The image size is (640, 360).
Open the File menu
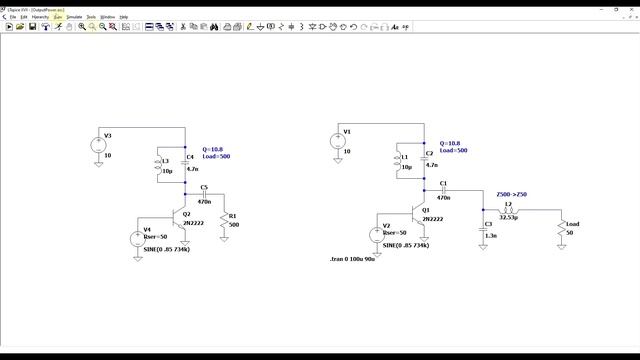click(13, 17)
